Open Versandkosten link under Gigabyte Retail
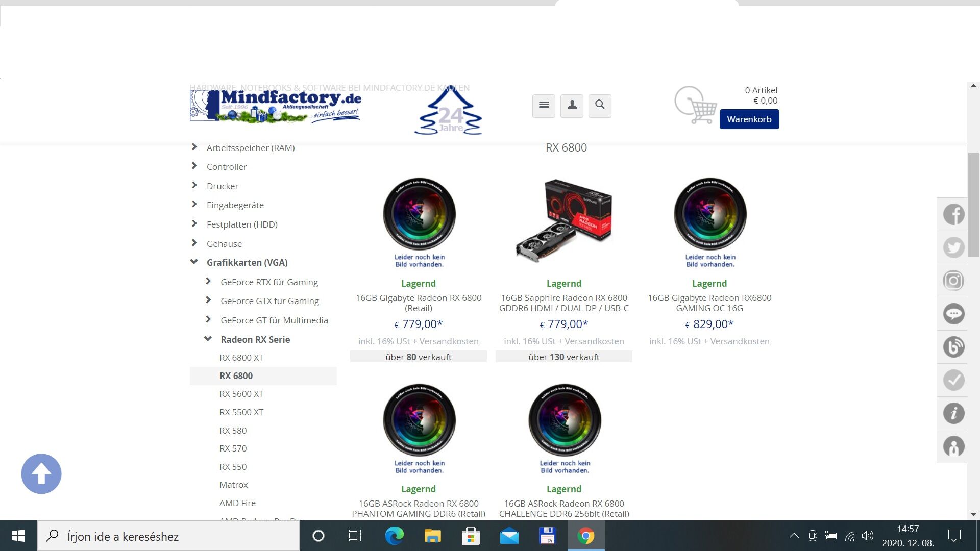Viewport: 980px width, 551px height. (449, 341)
